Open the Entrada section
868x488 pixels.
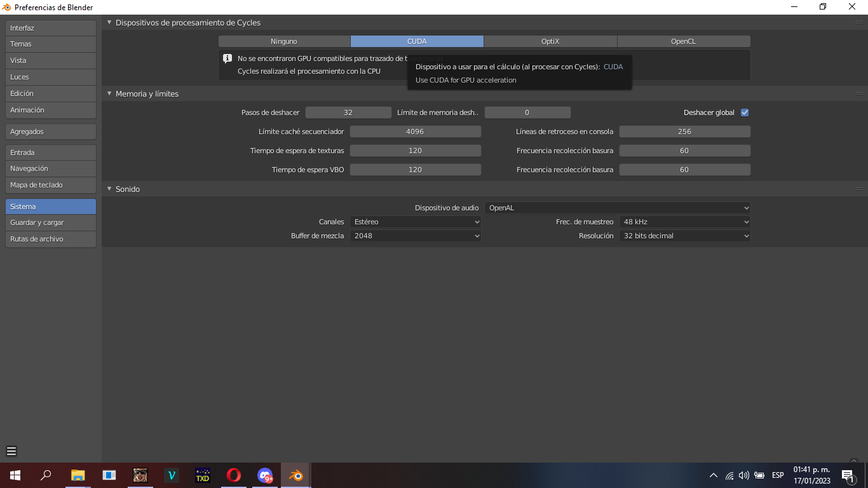coord(51,152)
